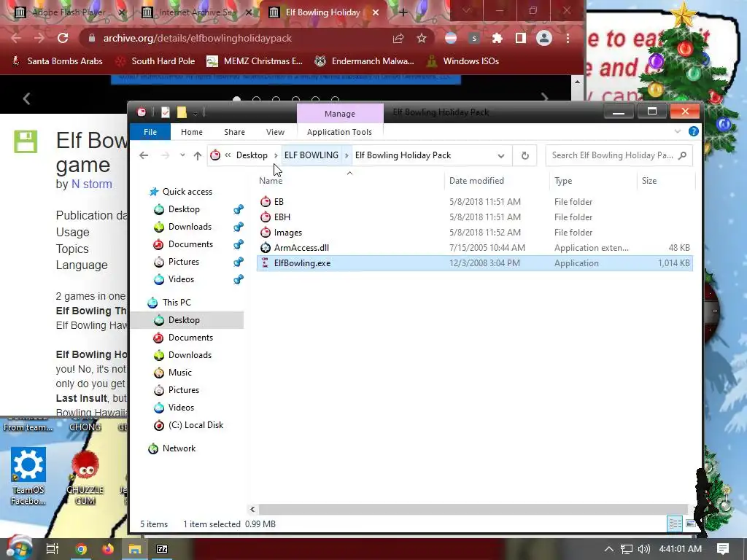Click the carousel previous arrow on archive page
This screenshot has height=560, width=747.
click(27, 98)
